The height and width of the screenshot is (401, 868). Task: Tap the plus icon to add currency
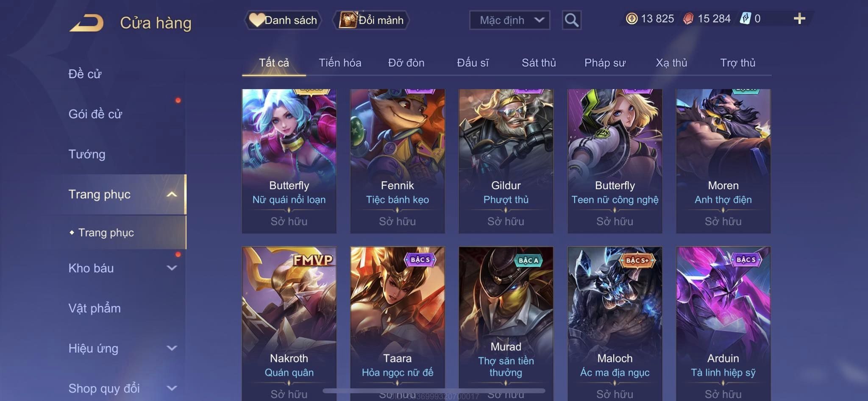tap(799, 19)
